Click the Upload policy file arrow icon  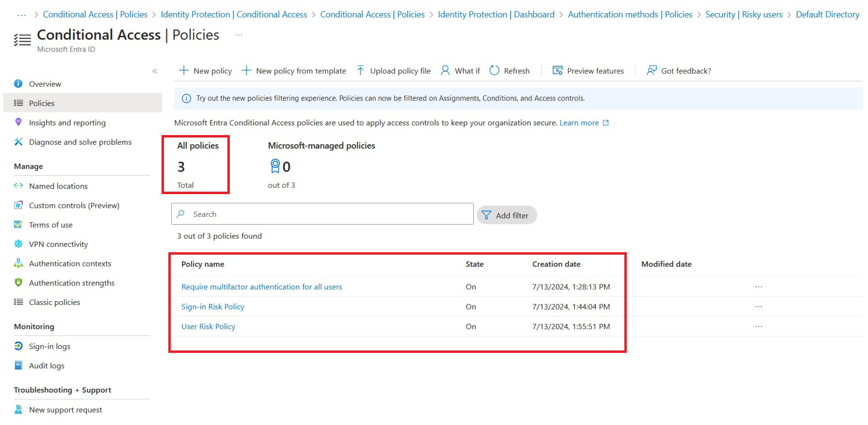pos(360,70)
